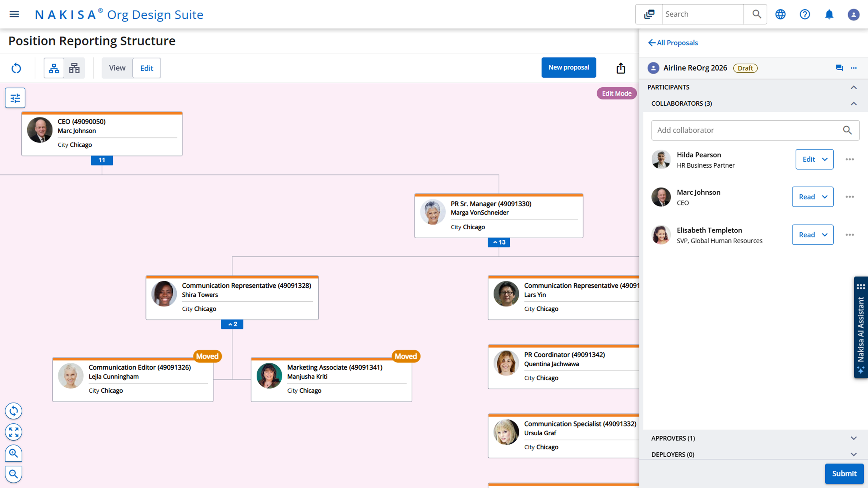Select Lejla Cunningham's Communication Editor card
The width and height of the screenshot is (868, 488).
pos(133,380)
